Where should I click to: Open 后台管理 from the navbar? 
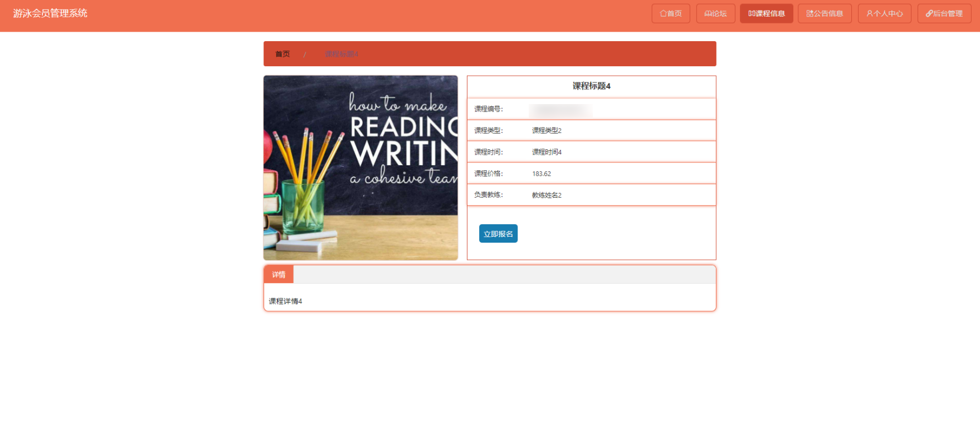point(944,13)
